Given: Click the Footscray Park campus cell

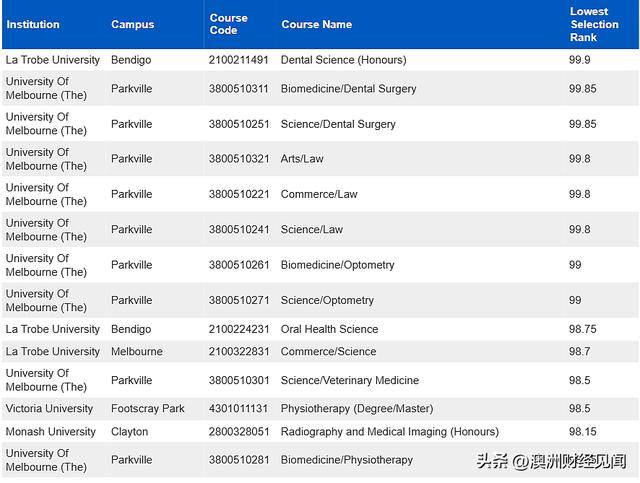Looking at the screenshot, I should (x=148, y=409).
